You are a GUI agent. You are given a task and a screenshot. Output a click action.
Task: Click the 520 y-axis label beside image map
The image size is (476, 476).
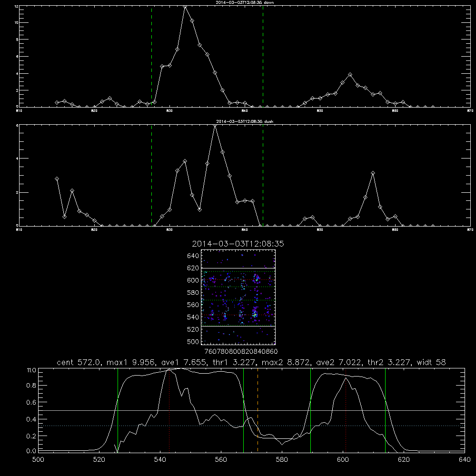coord(193,329)
